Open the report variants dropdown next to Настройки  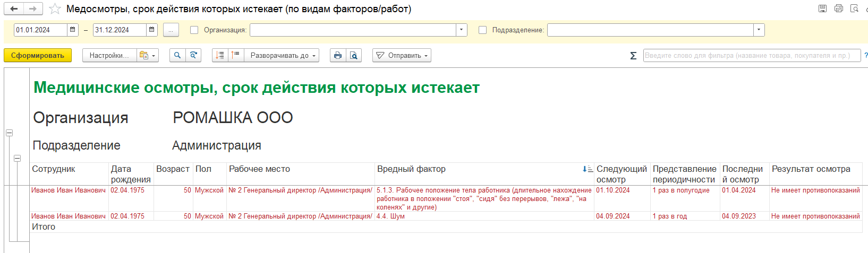pos(147,55)
